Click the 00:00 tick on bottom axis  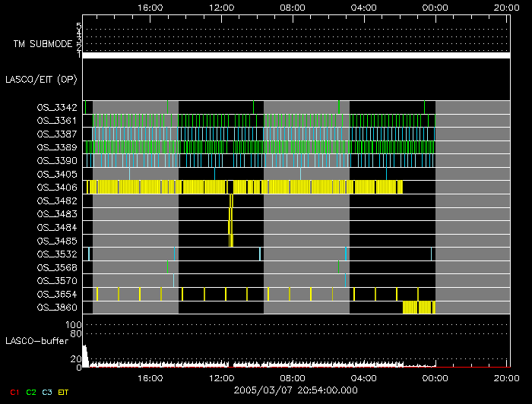(x=435, y=377)
